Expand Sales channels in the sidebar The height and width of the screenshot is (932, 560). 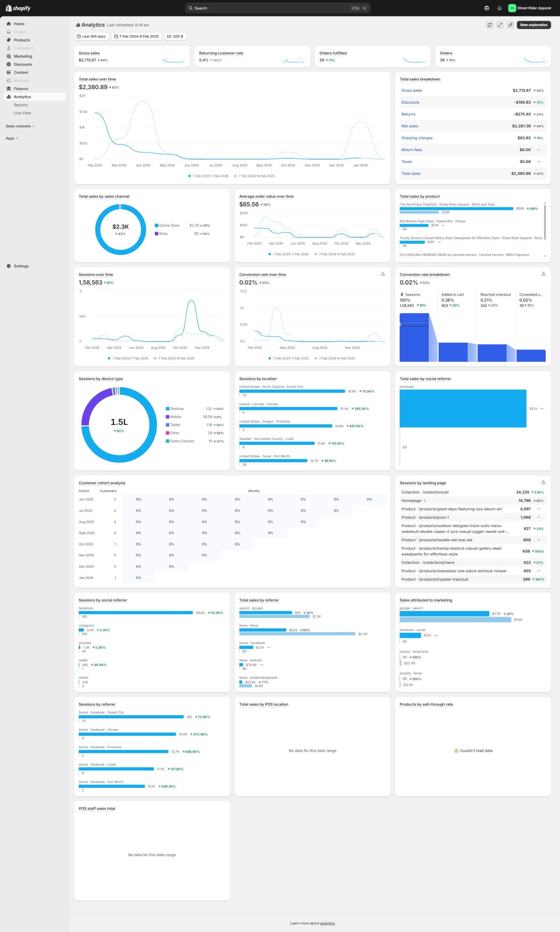pos(20,126)
